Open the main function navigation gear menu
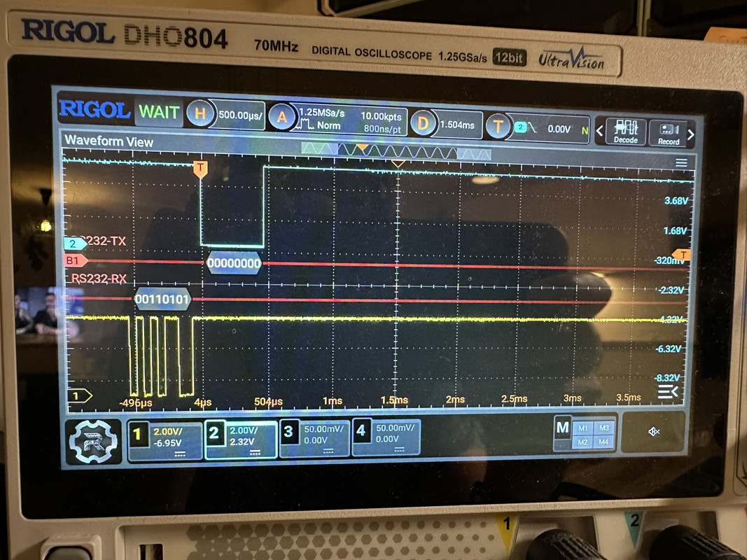This screenshot has width=747, height=560. pyautogui.click(x=93, y=442)
